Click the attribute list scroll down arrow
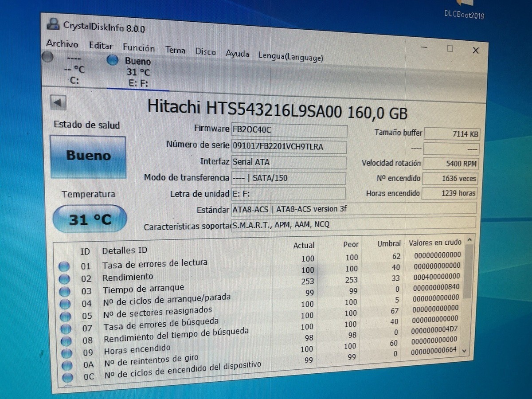Screen dimensions: 532x399 (x=465, y=350)
